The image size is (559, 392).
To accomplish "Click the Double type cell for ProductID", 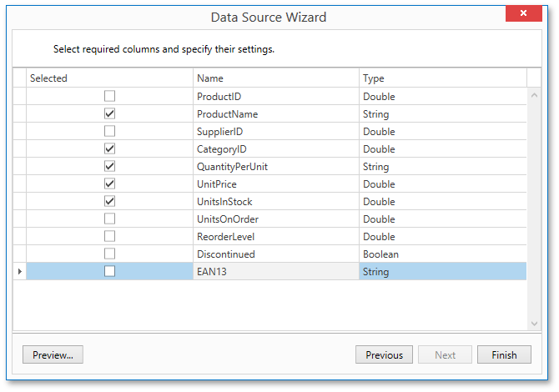I will pyautogui.click(x=443, y=96).
